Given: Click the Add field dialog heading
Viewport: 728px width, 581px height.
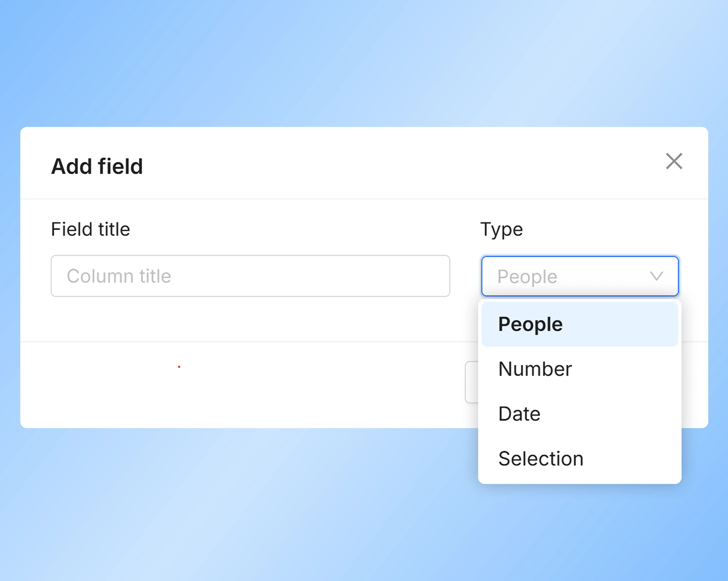Looking at the screenshot, I should (97, 166).
